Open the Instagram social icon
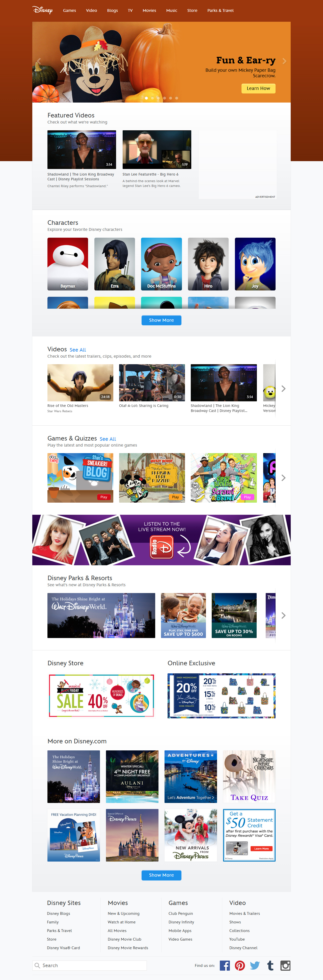This screenshot has width=323, height=980. click(x=285, y=966)
